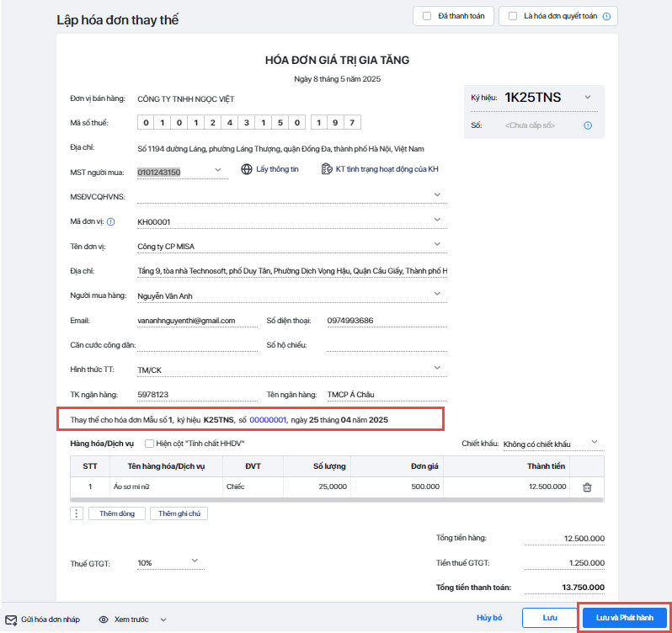Viewport: 672px width, 633px height.
Task: Click the Tên hàng hóa/Dịch vụ column header
Action: [166, 466]
